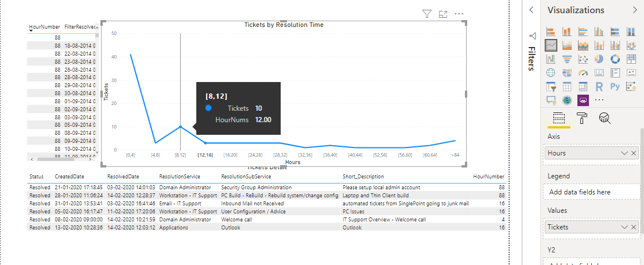The image size is (644, 265).
Task: Click the Legend 'Add data fields here' well
Action: [591, 192]
